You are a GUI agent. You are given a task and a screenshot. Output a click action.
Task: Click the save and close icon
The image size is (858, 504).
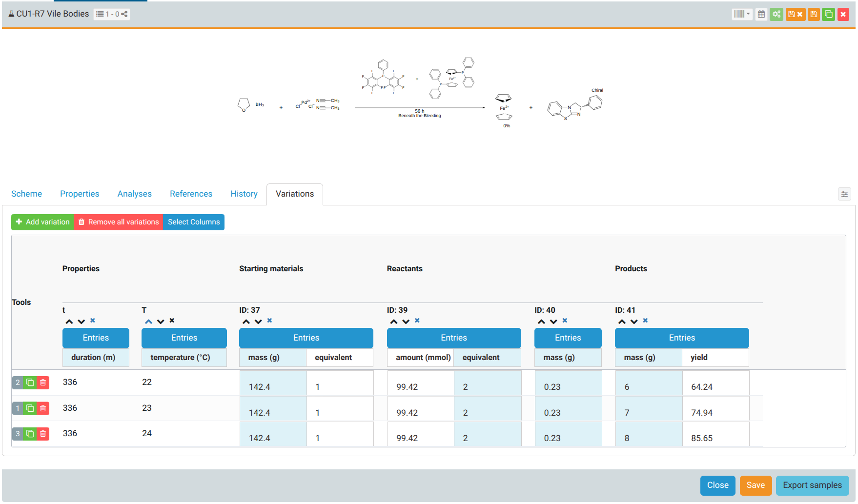(795, 14)
